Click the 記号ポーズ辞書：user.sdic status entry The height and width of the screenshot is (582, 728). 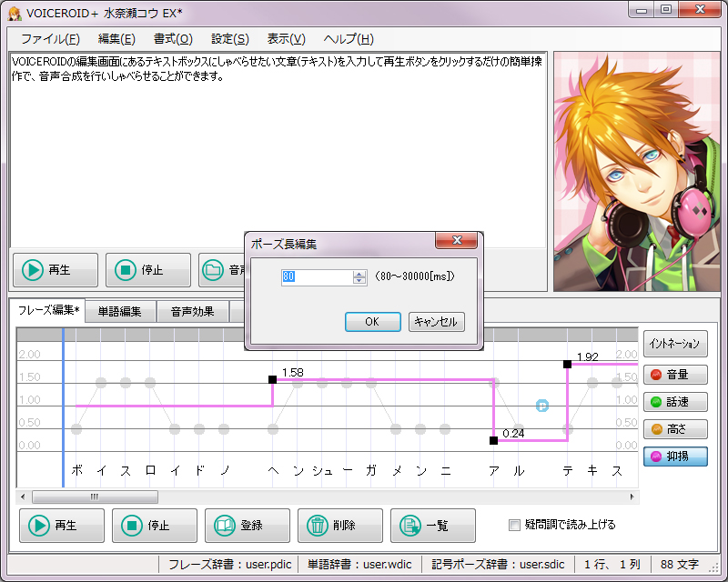click(498, 565)
